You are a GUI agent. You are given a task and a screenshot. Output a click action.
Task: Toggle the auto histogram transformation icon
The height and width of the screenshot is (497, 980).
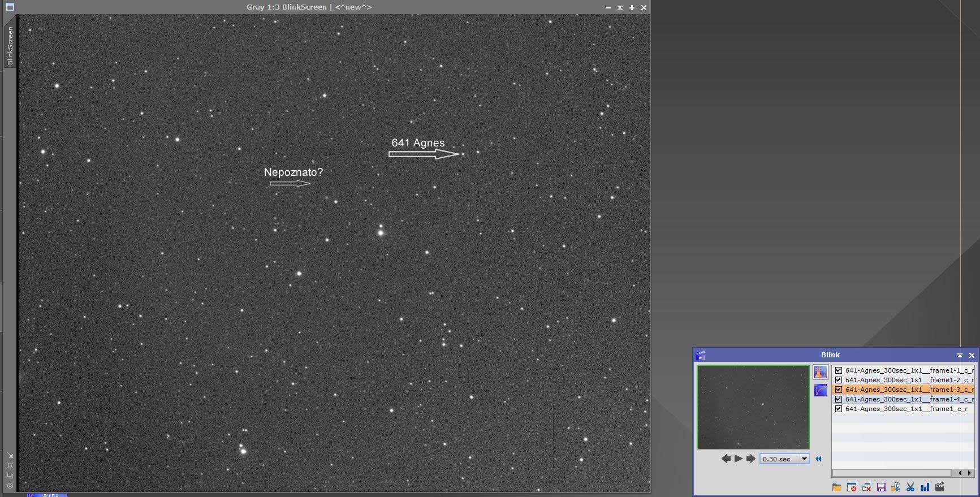click(x=820, y=372)
